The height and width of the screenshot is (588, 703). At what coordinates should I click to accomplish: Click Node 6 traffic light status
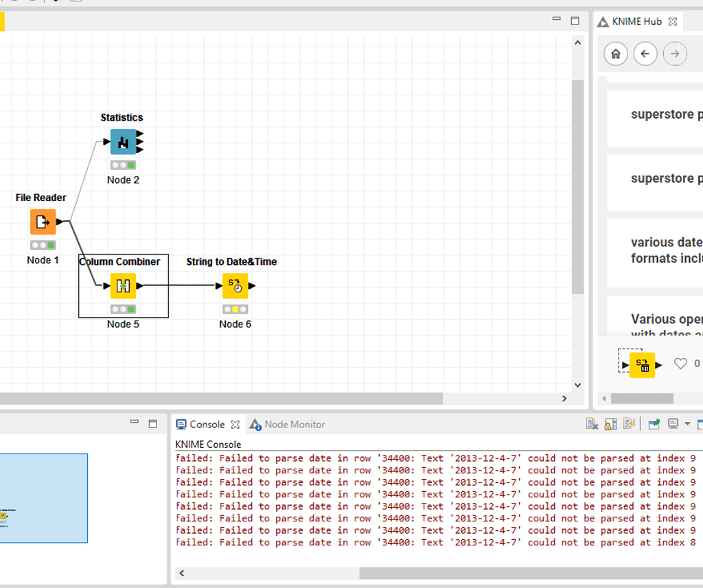coord(235,309)
